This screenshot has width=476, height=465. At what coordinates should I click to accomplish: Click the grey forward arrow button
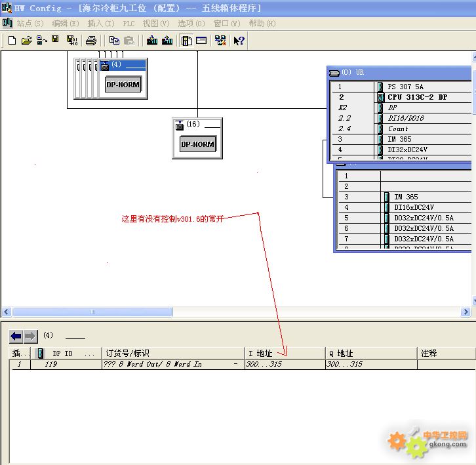pos(30,336)
